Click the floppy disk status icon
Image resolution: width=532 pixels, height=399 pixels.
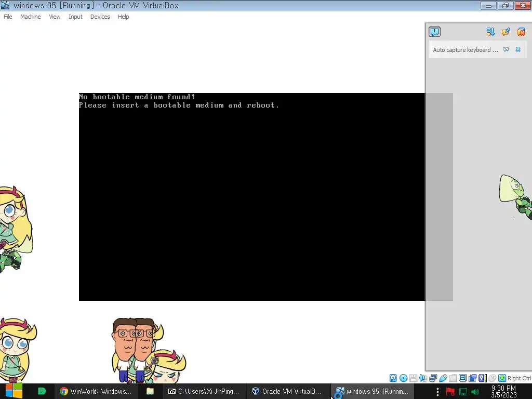click(413, 378)
